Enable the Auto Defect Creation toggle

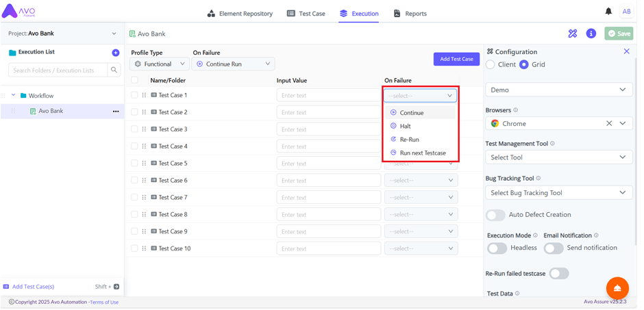coord(495,215)
